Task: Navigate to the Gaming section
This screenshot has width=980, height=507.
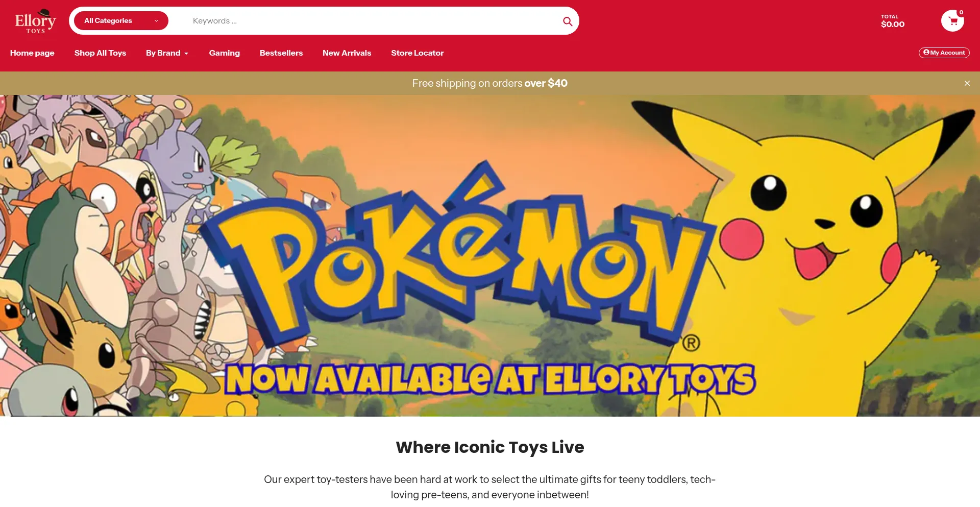Action: coord(224,53)
